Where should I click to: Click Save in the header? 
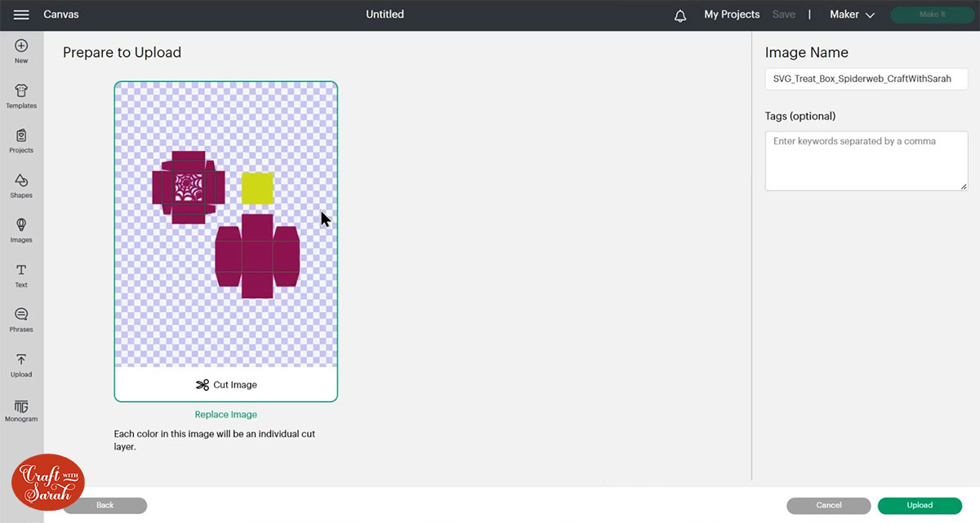[783, 15]
